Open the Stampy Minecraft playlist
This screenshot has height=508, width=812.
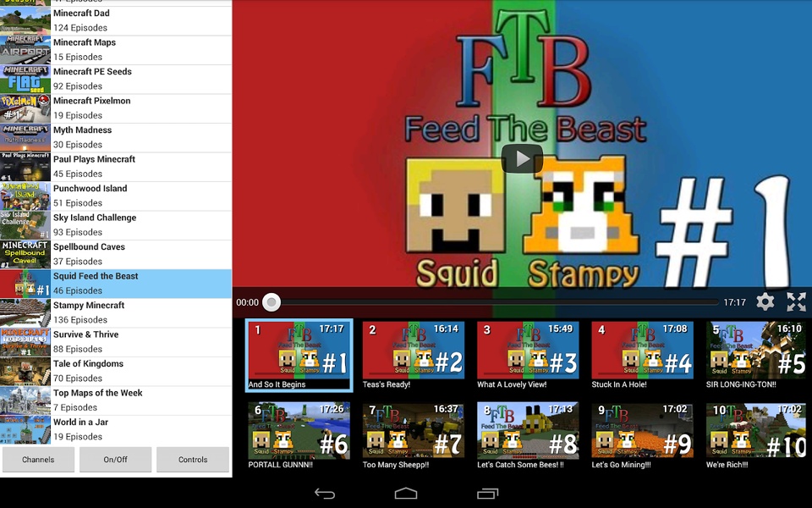coord(116,312)
